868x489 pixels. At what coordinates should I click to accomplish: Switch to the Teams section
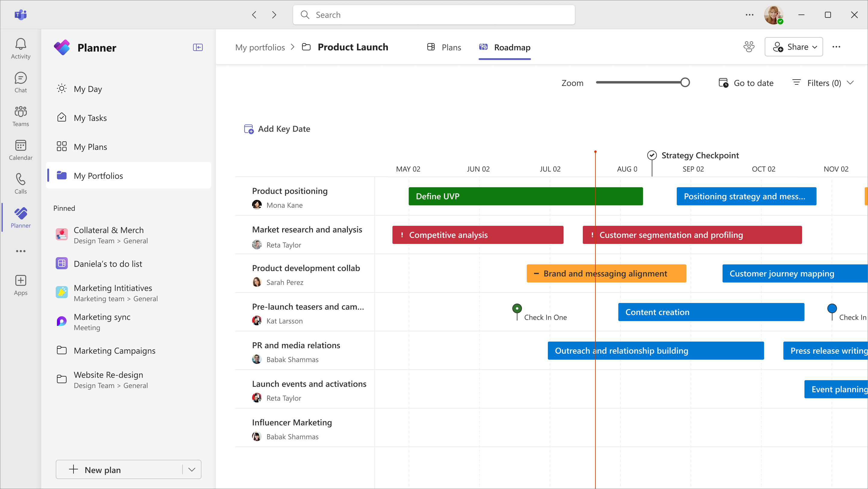(x=20, y=116)
